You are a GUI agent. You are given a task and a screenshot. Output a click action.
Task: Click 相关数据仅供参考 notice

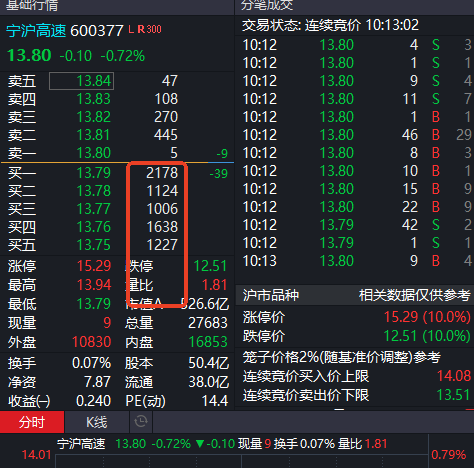pyautogui.click(x=415, y=295)
